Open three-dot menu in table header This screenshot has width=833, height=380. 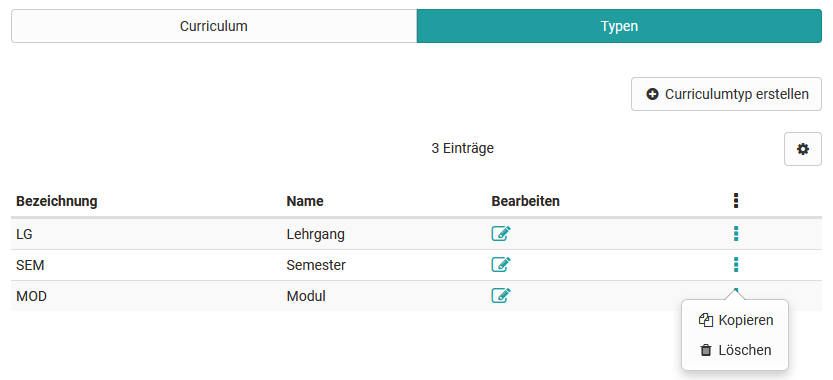[736, 201]
